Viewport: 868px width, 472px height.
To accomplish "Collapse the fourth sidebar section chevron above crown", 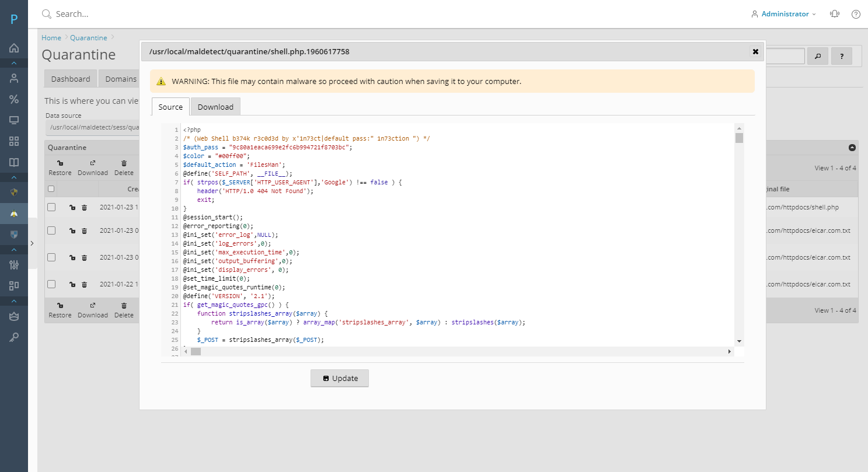I will (14, 300).
